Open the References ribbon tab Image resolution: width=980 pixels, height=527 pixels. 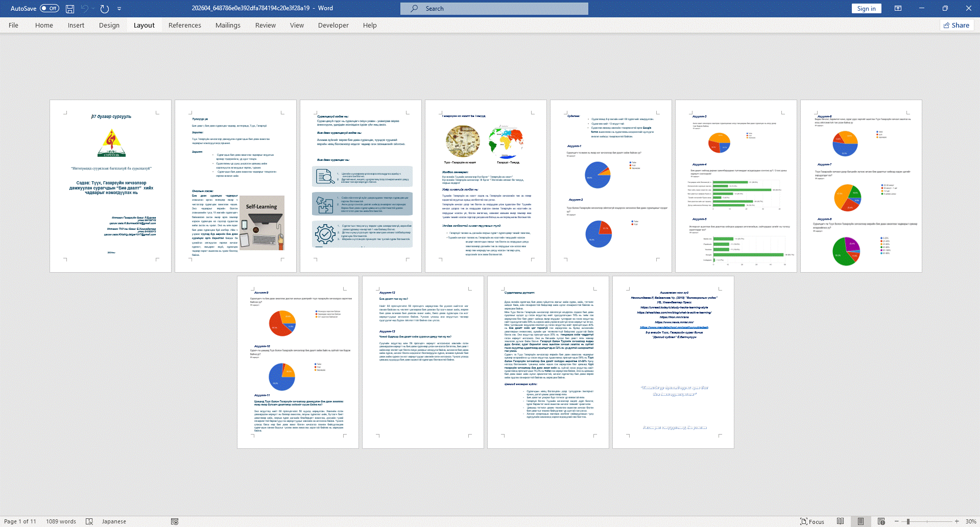click(x=184, y=25)
